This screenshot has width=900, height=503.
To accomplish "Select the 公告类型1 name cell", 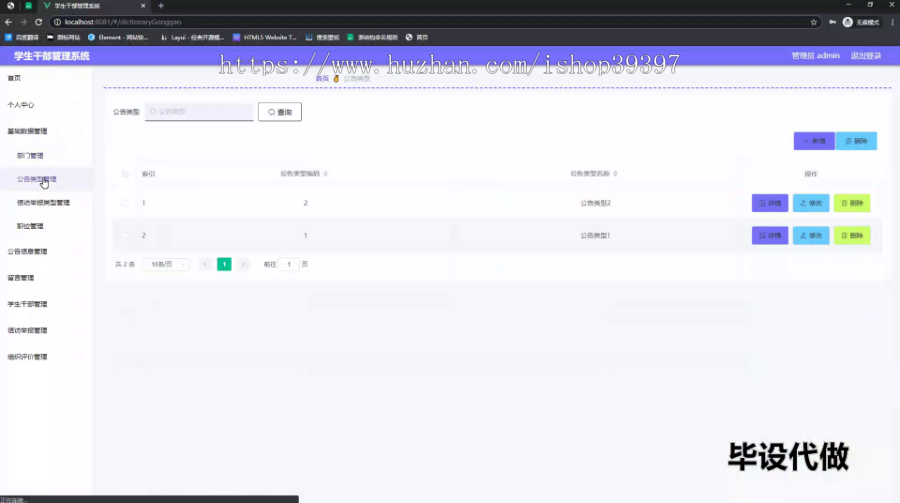I will tap(595, 235).
